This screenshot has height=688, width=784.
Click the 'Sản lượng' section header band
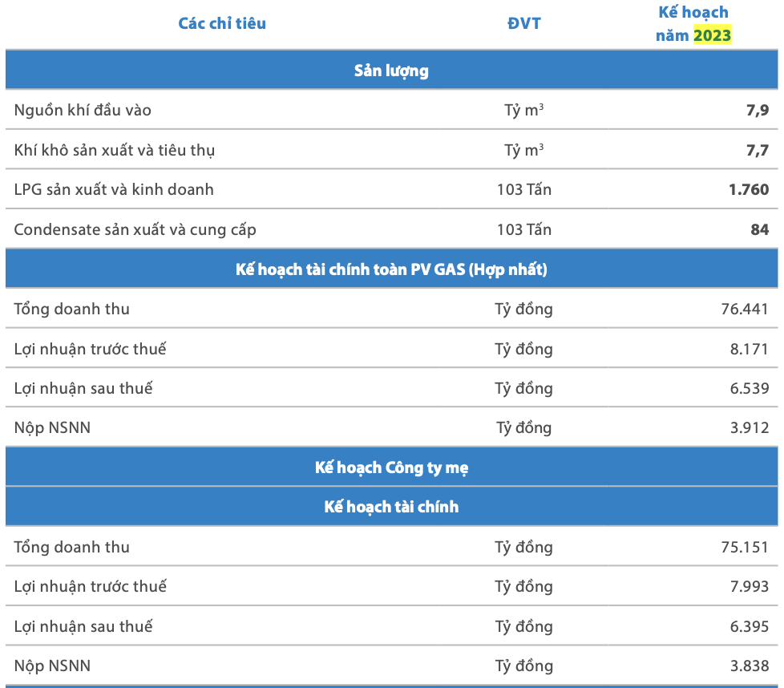tap(391, 71)
